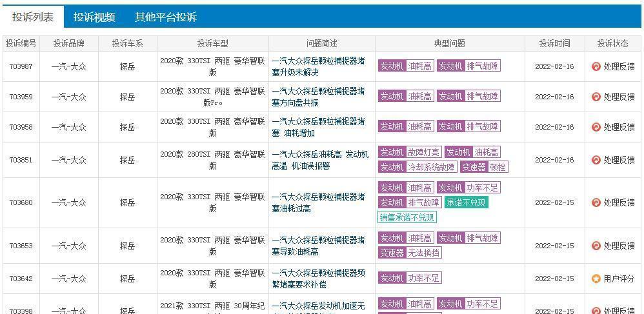
Task: Click 发动机 油耗高 tag in row 703987
Action: coord(406,66)
